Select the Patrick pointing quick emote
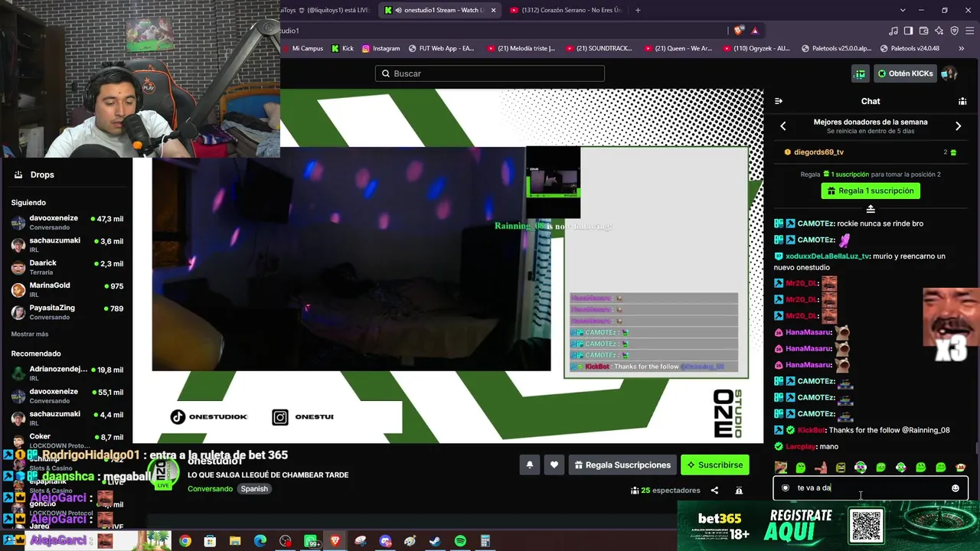This screenshot has width=980, height=551. click(821, 467)
